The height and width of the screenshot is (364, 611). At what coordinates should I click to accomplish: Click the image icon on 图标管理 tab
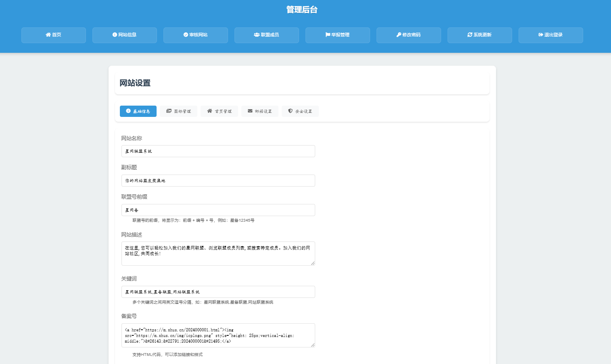[x=169, y=111]
